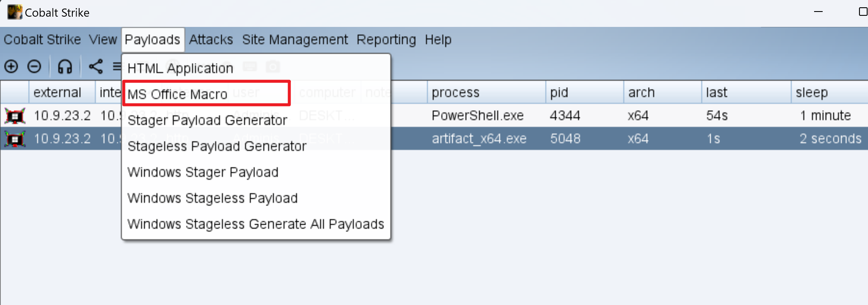The width and height of the screenshot is (868, 305).
Task: Click the beacon icon in PowerShell.exe row
Action: point(15,116)
